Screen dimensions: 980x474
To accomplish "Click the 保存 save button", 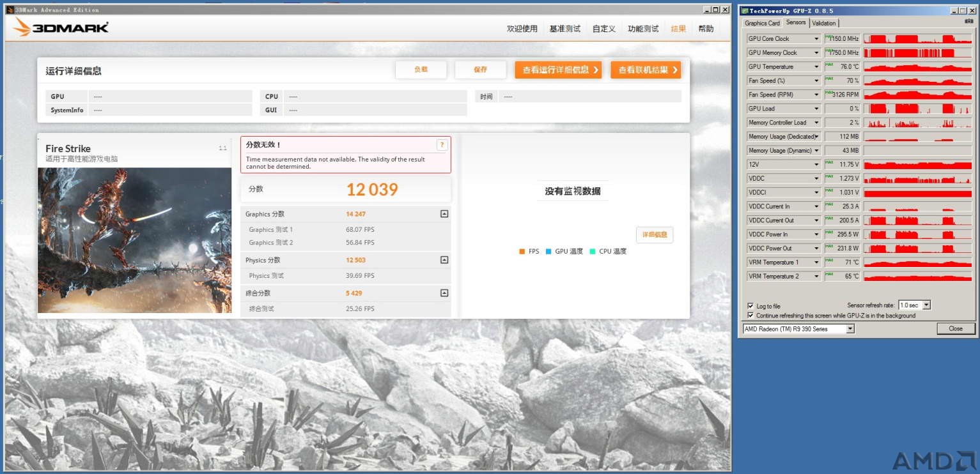I will pyautogui.click(x=480, y=70).
